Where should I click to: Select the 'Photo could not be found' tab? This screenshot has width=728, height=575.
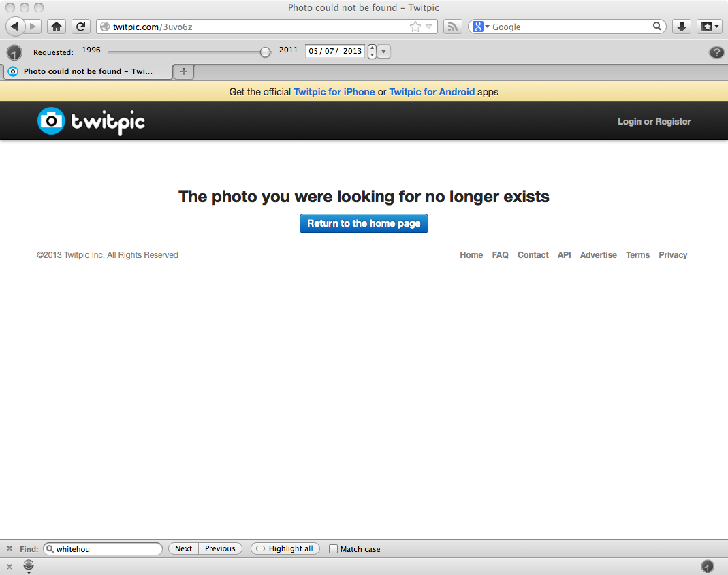coord(89,71)
